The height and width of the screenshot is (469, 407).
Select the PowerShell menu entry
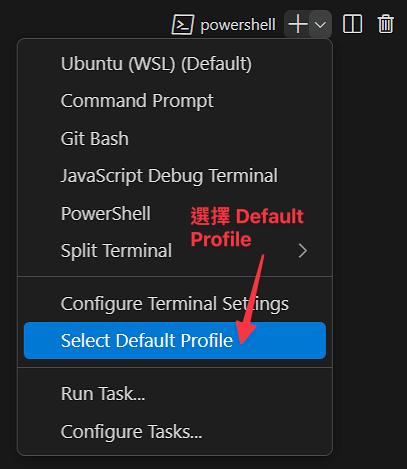click(x=106, y=213)
